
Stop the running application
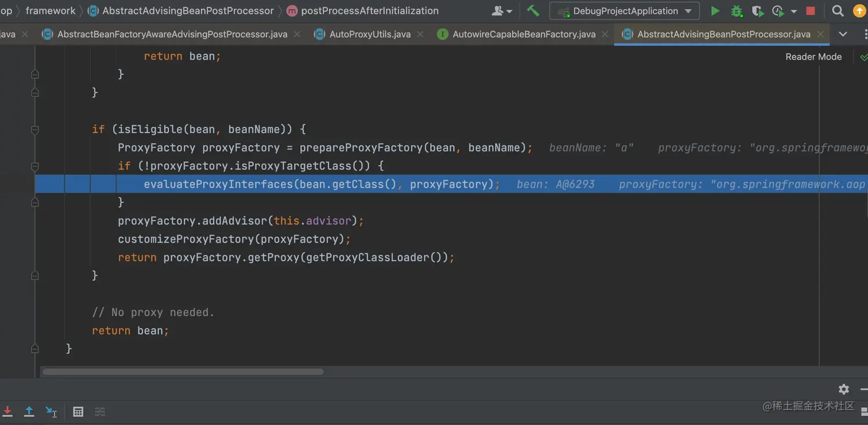coord(811,11)
